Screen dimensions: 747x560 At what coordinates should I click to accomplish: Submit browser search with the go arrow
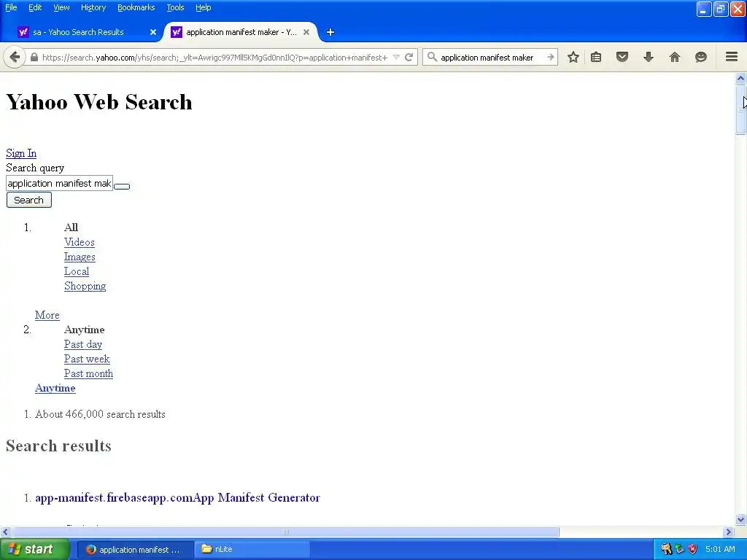click(550, 57)
